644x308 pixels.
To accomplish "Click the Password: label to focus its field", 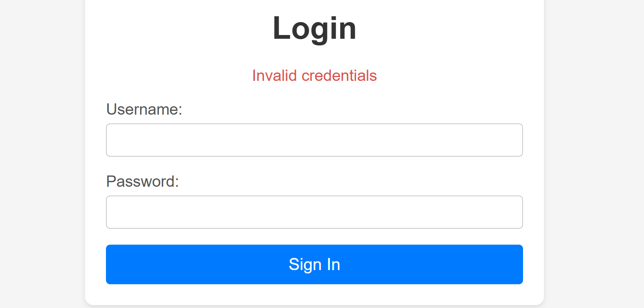I will click(142, 181).
